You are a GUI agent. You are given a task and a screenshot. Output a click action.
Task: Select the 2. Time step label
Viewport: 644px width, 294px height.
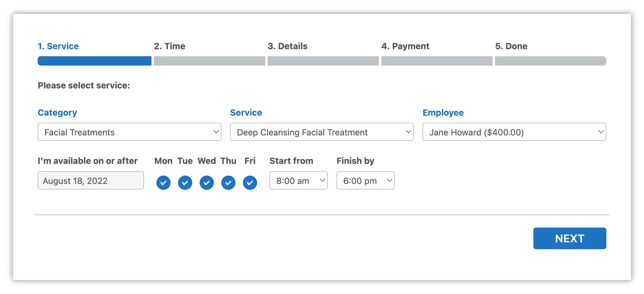point(170,46)
